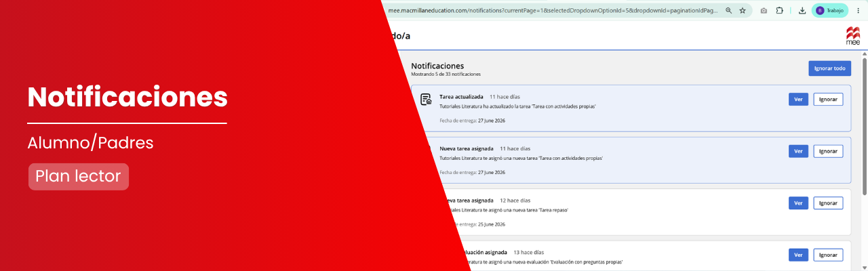The height and width of the screenshot is (271, 868).
Task: Bookmark this page with the star icon
Action: (743, 11)
